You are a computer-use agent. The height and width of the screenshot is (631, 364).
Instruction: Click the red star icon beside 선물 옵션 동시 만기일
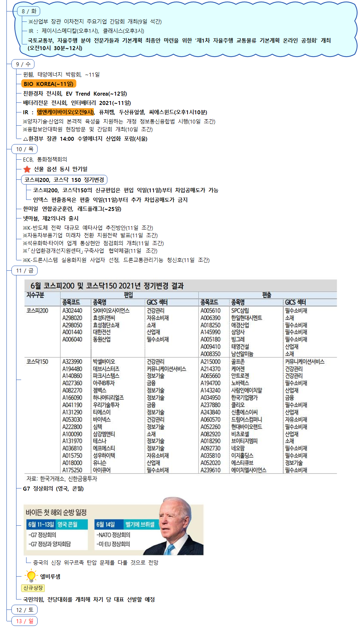(x=27, y=169)
